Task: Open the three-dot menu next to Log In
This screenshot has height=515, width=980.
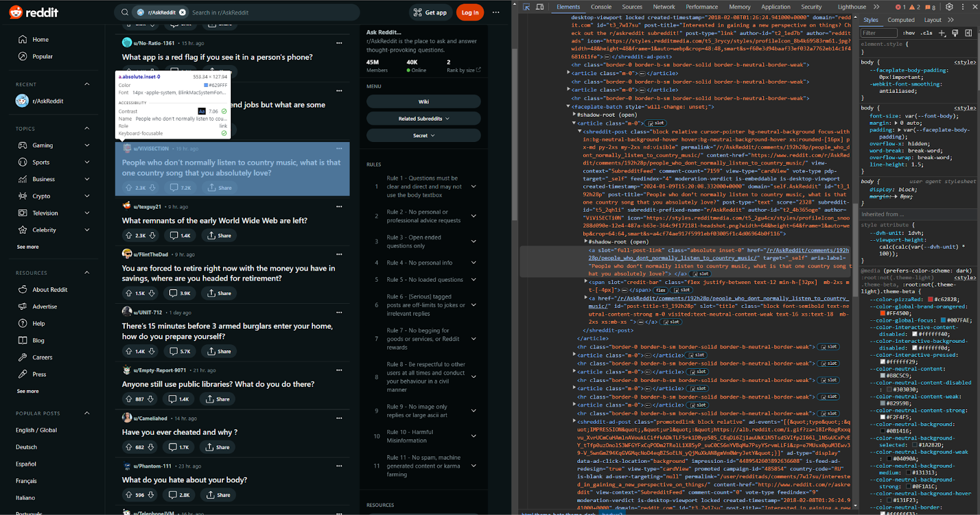Action: pos(496,12)
